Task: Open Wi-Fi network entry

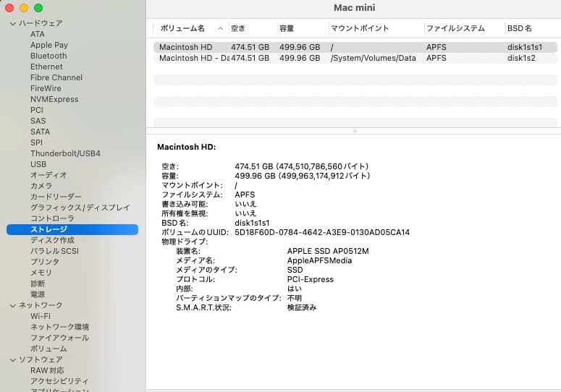Action: point(41,316)
